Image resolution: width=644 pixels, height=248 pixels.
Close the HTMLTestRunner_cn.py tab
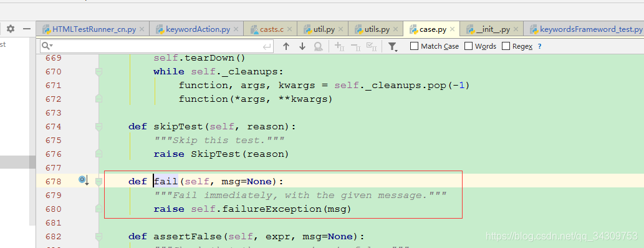pyautogui.click(x=142, y=29)
